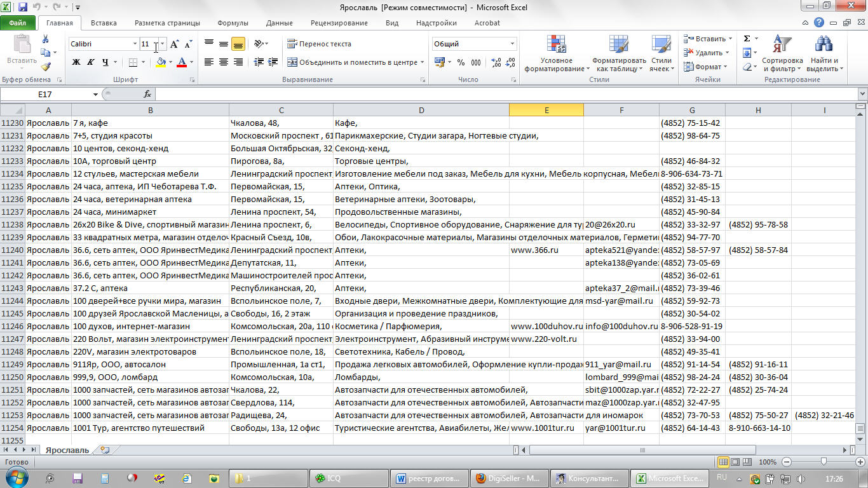Increase decimal places icon
Viewport: 868px width, 488px height.
(x=496, y=62)
